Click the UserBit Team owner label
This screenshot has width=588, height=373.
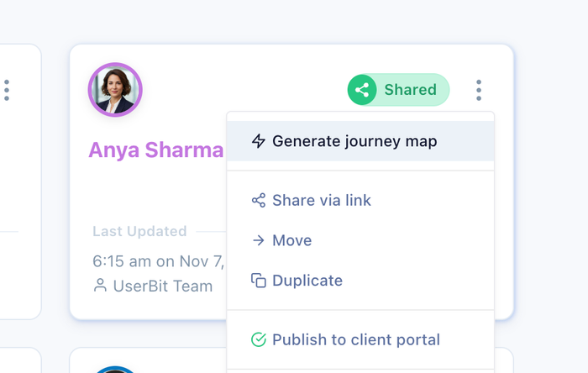pos(164,286)
